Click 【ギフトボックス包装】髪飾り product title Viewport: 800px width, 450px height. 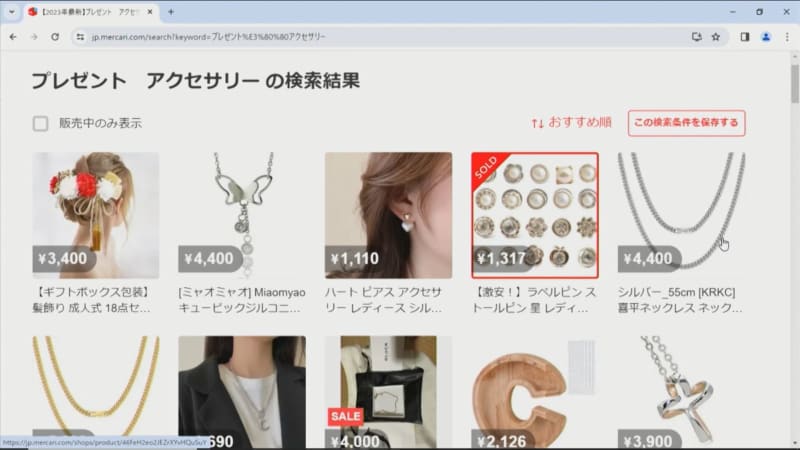click(92, 300)
